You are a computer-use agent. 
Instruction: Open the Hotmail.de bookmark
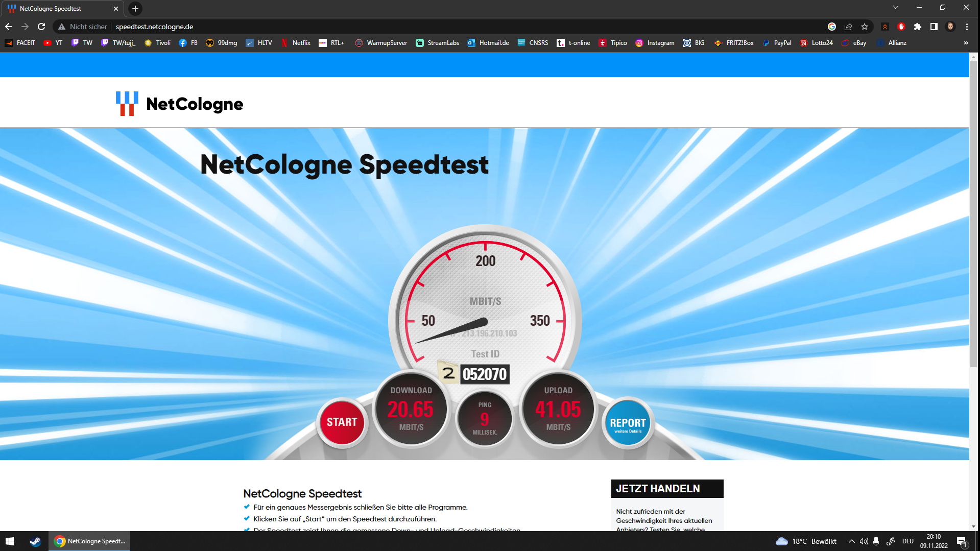click(x=488, y=43)
